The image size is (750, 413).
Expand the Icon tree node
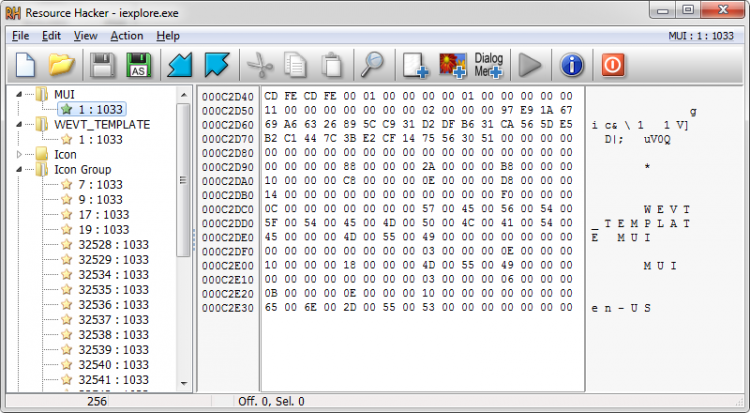pyautogui.click(x=19, y=155)
